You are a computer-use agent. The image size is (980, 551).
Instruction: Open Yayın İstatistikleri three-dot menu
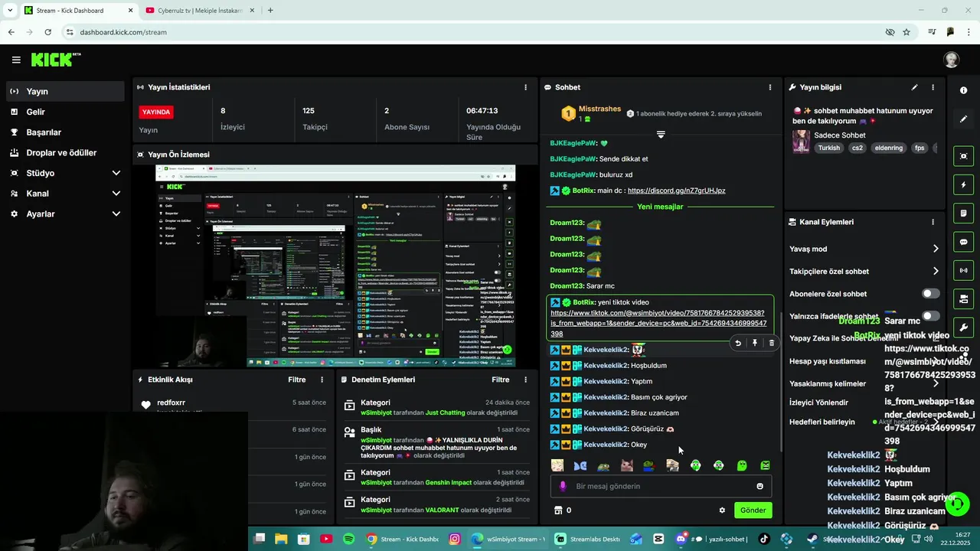click(525, 87)
